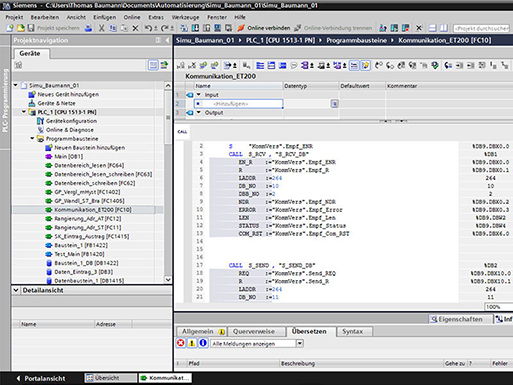Screen dimensions: 513x385
Task: Select Geräte & Netze tree item
Action: (56, 103)
